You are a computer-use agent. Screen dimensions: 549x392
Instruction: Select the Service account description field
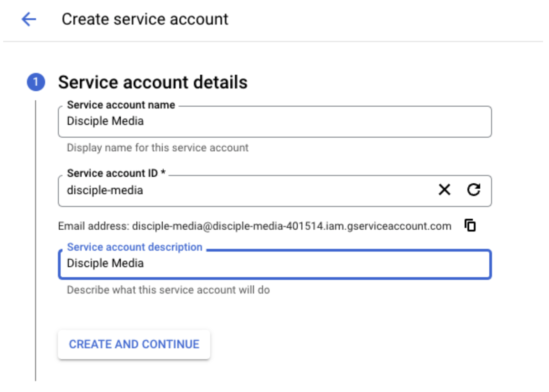pyautogui.click(x=274, y=263)
